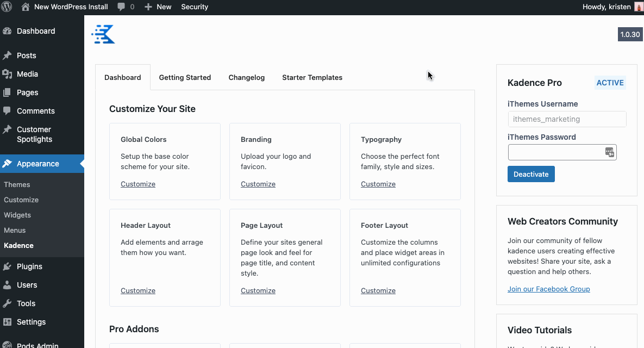
Task: Expand the New content menu
Action: coord(158,7)
